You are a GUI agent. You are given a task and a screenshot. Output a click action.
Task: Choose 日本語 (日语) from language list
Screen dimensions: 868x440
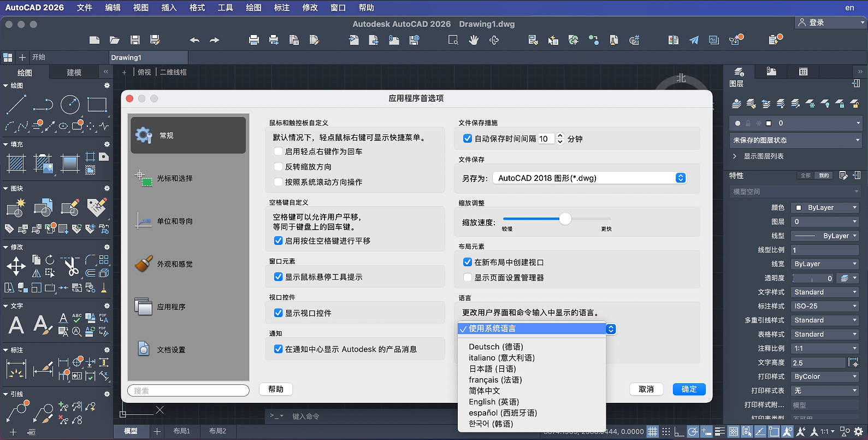(x=492, y=369)
